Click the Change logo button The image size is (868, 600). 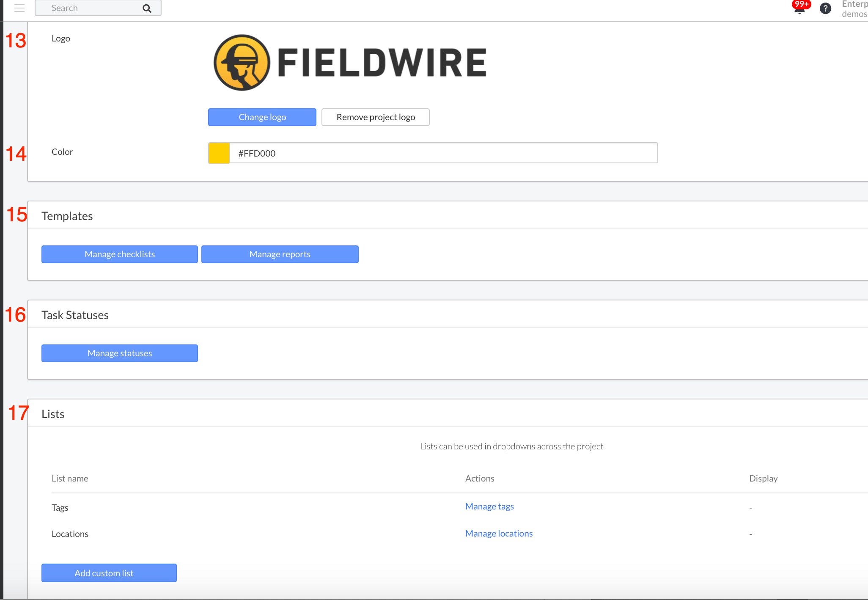point(262,117)
